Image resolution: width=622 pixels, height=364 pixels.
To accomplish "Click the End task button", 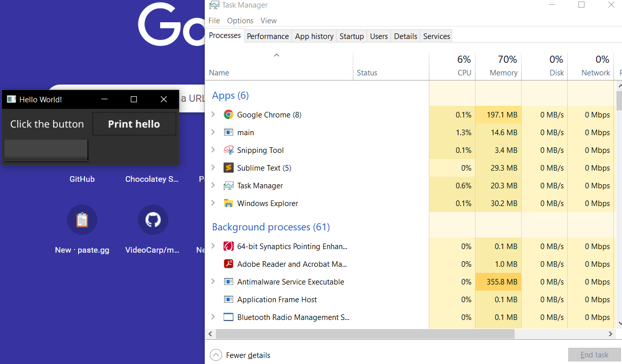I will coord(595,355).
